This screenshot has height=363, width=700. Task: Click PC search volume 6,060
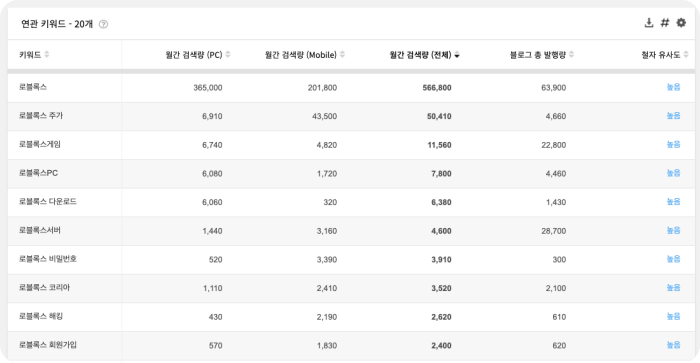[212, 202]
